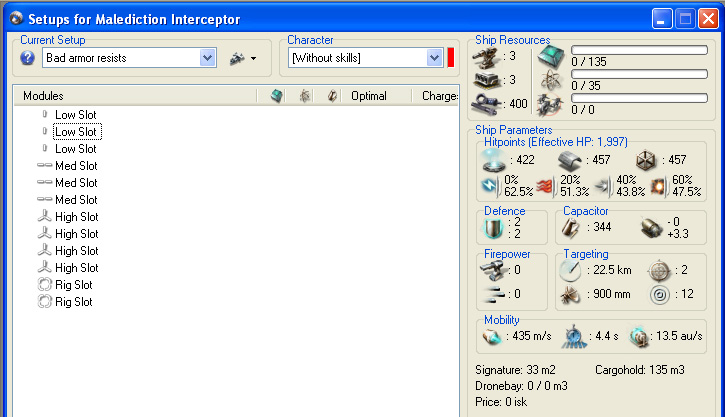Click the Charge column header
The height and width of the screenshot is (417, 725).
[439, 96]
